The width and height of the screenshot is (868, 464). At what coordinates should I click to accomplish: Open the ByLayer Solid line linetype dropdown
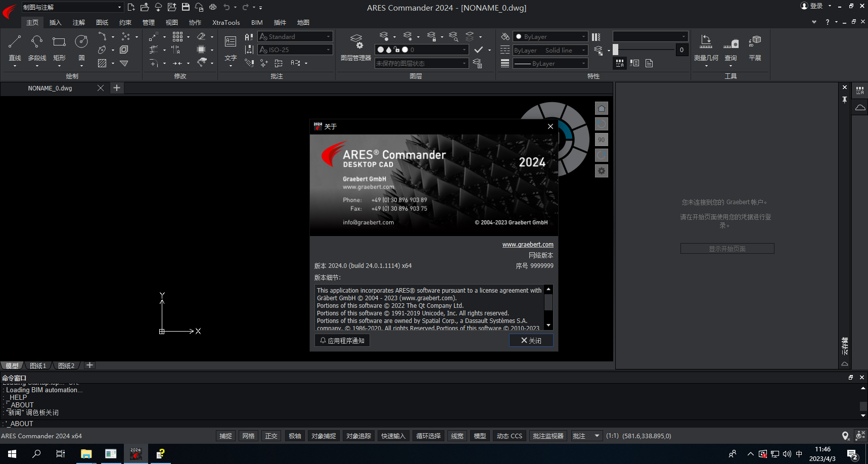tap(550, 50)
